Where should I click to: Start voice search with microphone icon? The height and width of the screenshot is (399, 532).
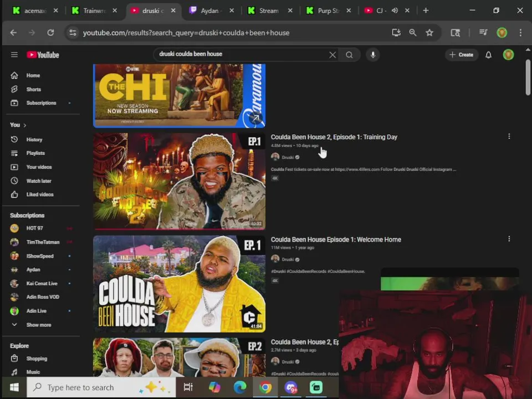373,55
